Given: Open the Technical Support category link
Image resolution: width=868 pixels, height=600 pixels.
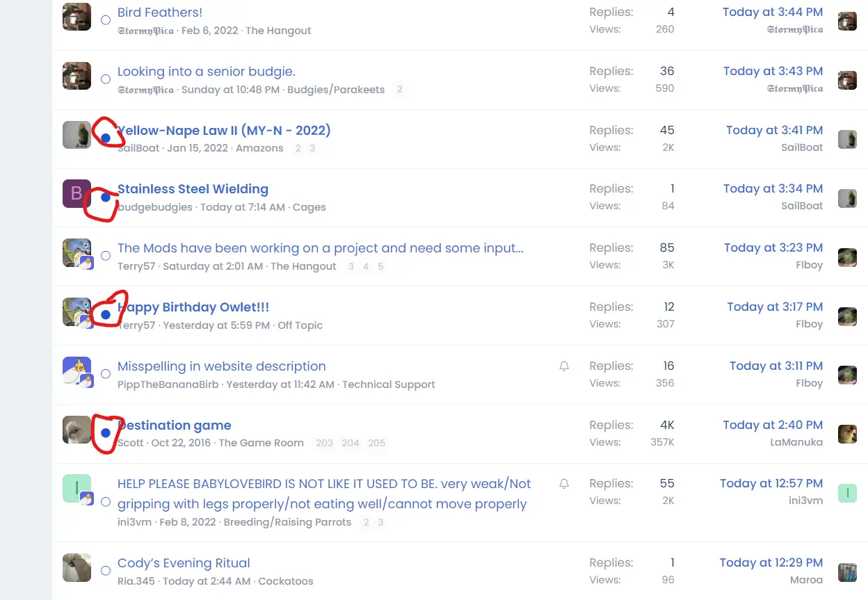Looking at the screenshot, I should [x=388, y=384].
